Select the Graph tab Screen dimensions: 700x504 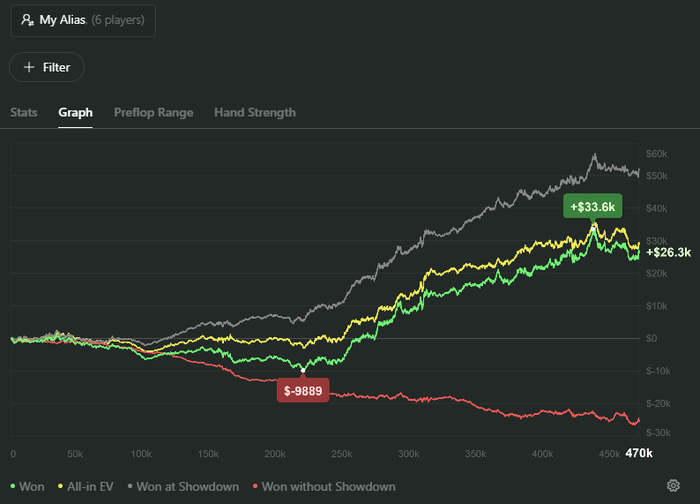tap(75, 112)
